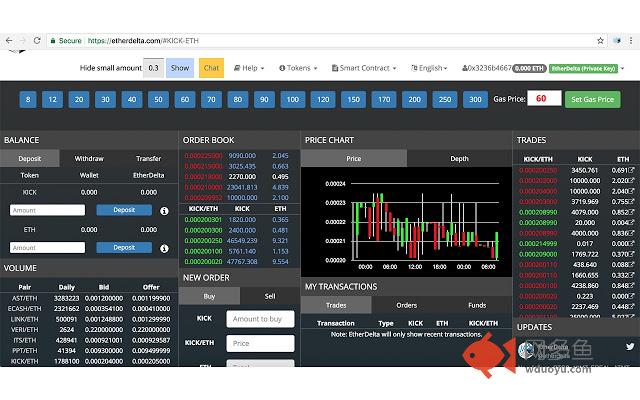The height and width of the screenshot is (400, 640).
Task: Click the browser address bar URL
Action: pyautogui.click(x=143, y=41)
